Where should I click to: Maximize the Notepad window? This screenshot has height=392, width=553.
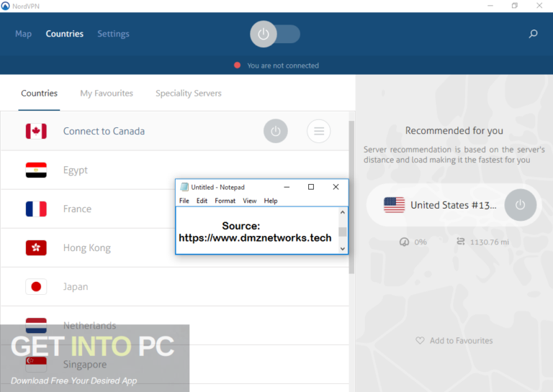[x=311, y=187]
